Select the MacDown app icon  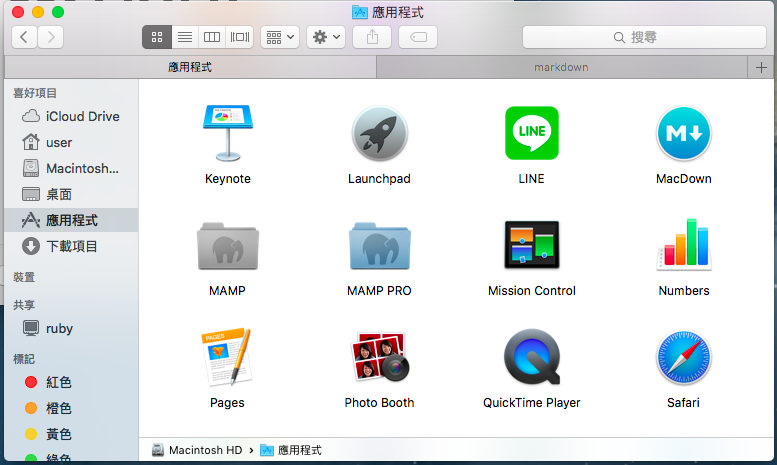click(684, 133)
